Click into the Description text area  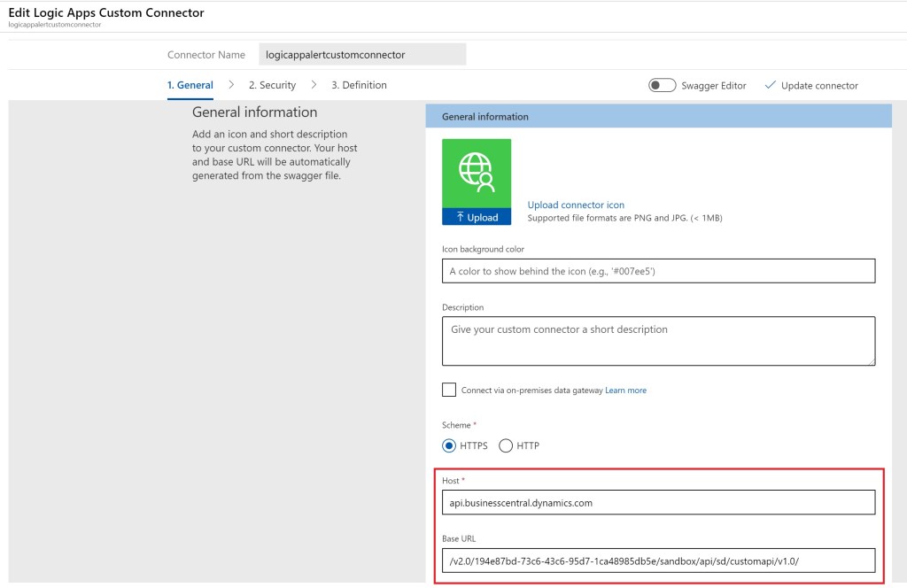[658, 341]
